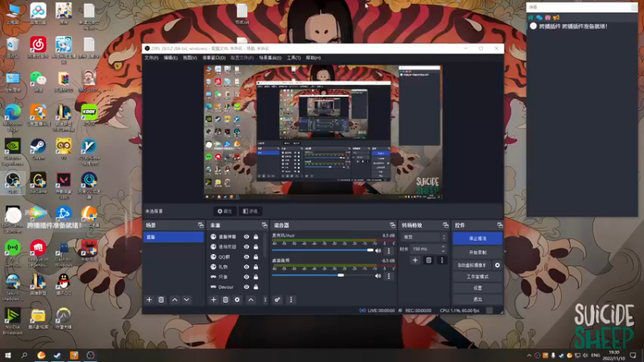Open the 工具(T) menu in OBS
Image resolution: width=644 pixels, height=362 pixels.
tap(294, 58)
